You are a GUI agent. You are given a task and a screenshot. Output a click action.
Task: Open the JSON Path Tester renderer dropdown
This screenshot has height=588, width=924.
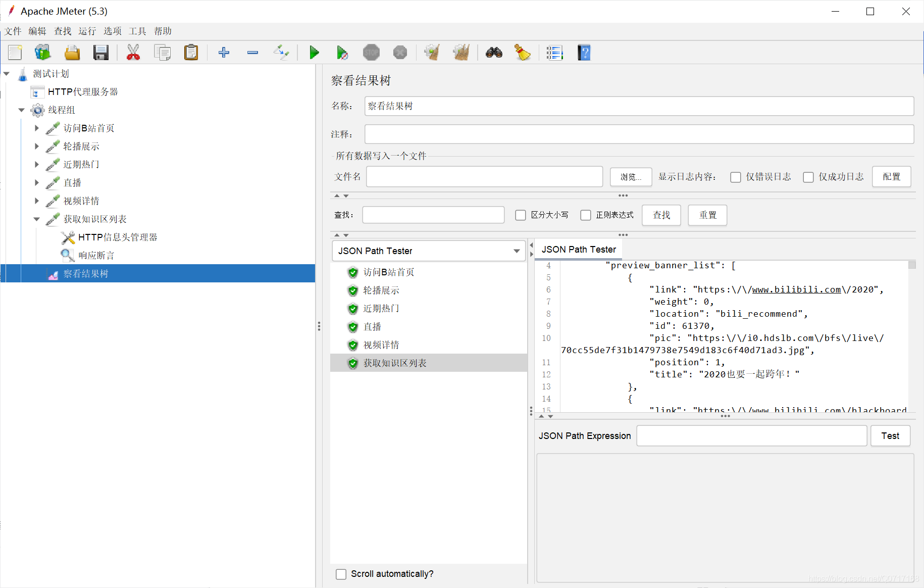428,251
